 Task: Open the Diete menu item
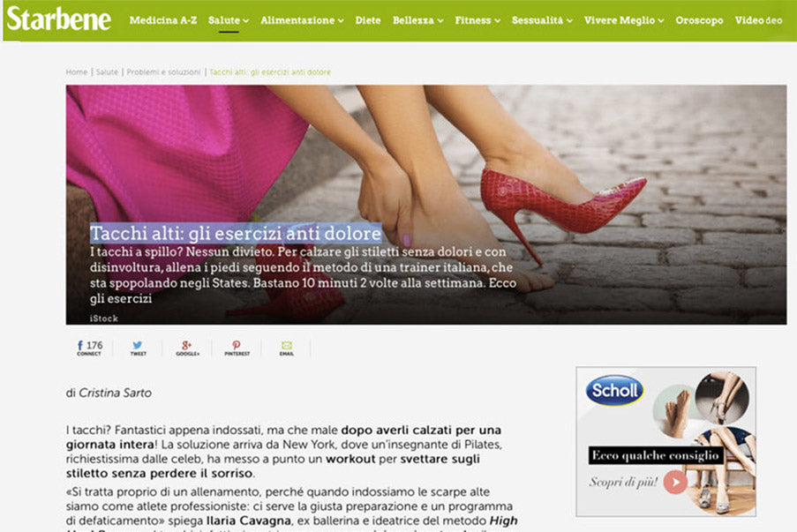(x=368, y=20)
